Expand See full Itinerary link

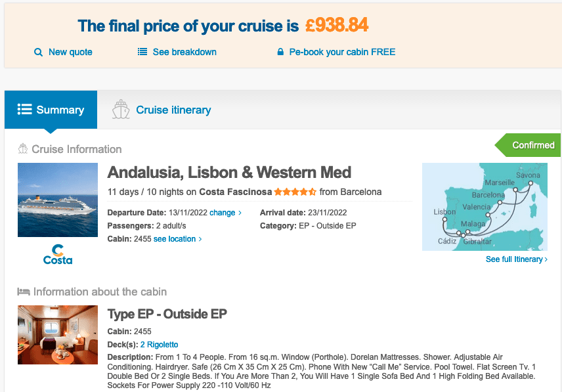click(x=516, y=259)
